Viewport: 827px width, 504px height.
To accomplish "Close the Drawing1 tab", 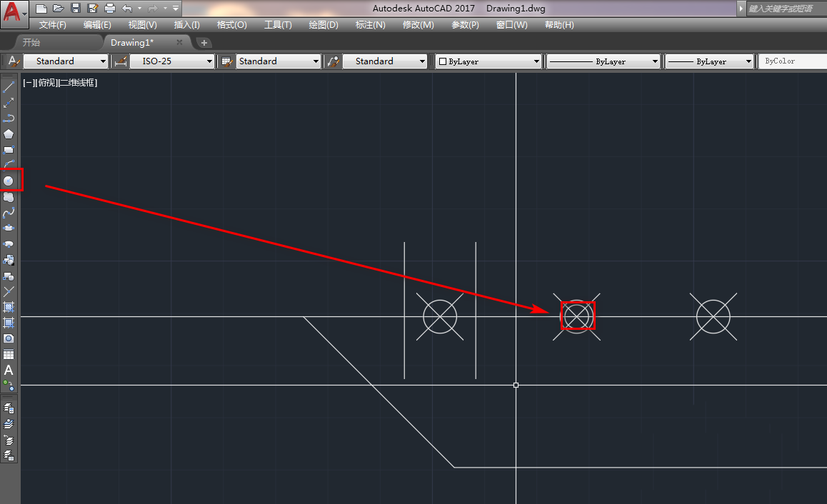I will click(179, 42).
